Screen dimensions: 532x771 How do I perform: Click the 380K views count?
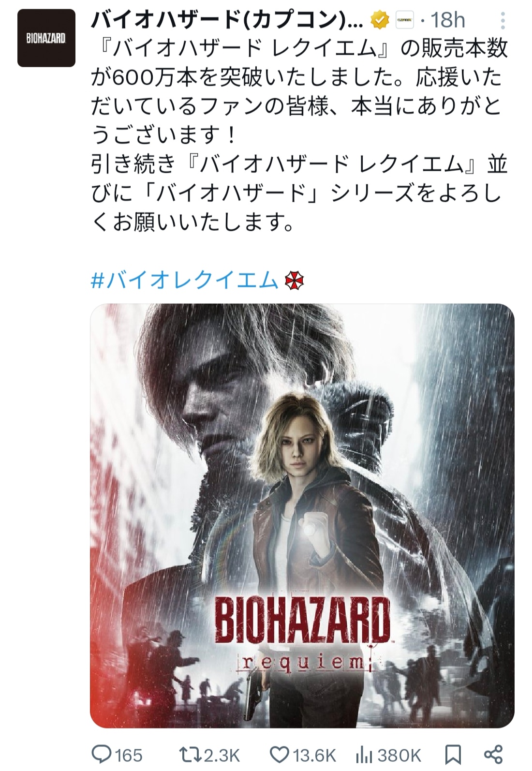(x=399, y=755)
